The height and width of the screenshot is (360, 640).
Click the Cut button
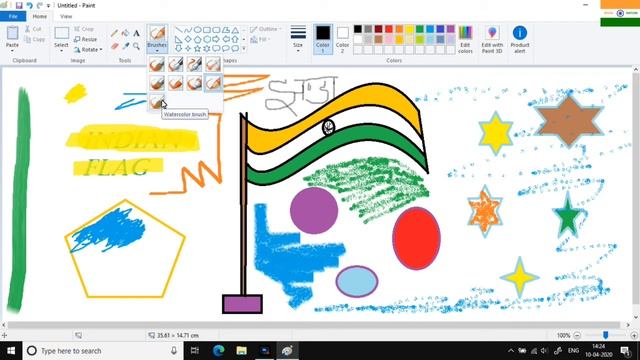coord(33,29)
